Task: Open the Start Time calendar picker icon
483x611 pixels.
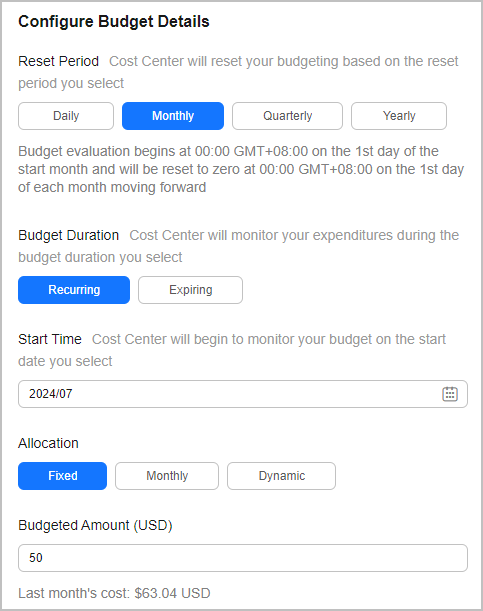Action: coord(450,394)
